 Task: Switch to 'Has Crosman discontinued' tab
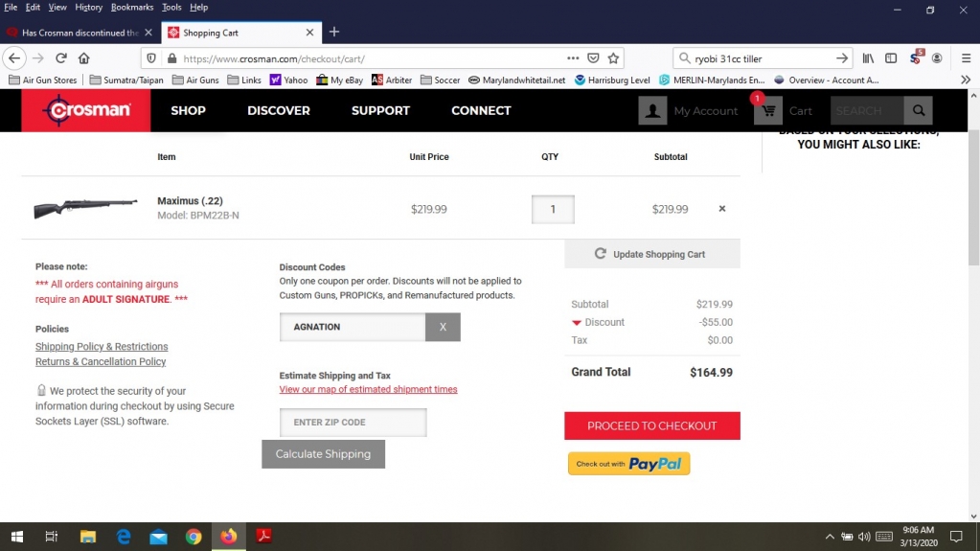tap(80, 33)
